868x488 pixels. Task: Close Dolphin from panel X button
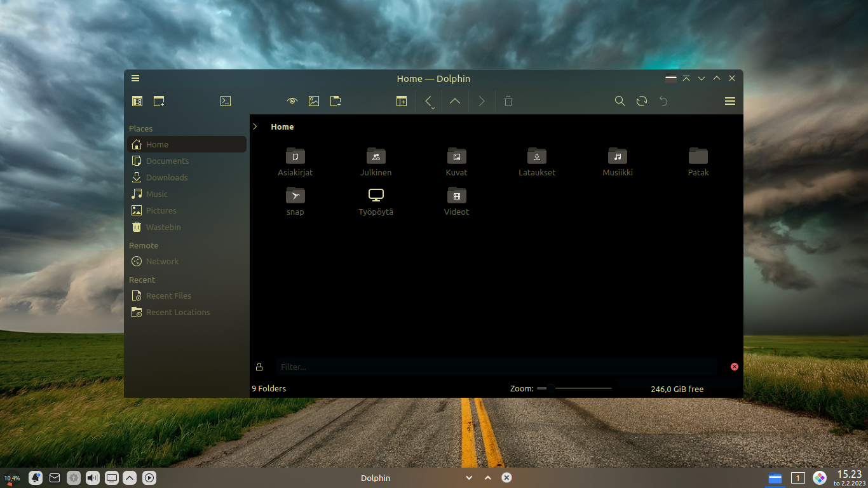[x=506, y=478]
